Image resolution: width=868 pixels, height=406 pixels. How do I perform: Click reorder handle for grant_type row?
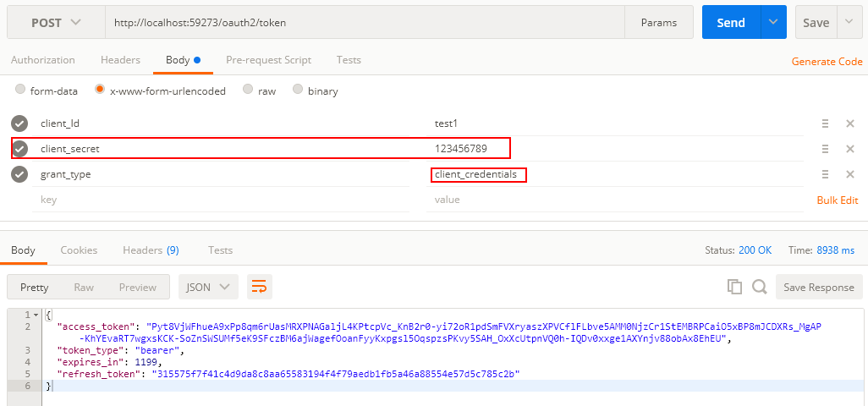(825, 174)
